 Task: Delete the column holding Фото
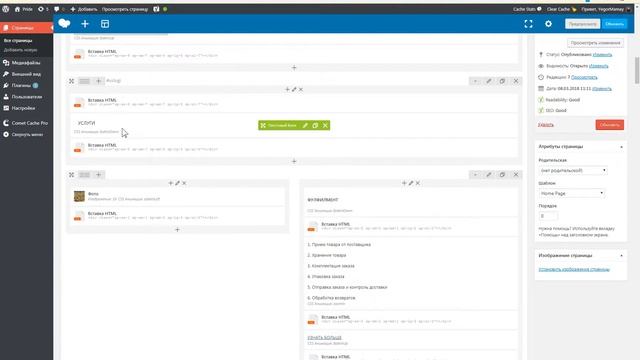pyautogui.click(x=184, y=183)
